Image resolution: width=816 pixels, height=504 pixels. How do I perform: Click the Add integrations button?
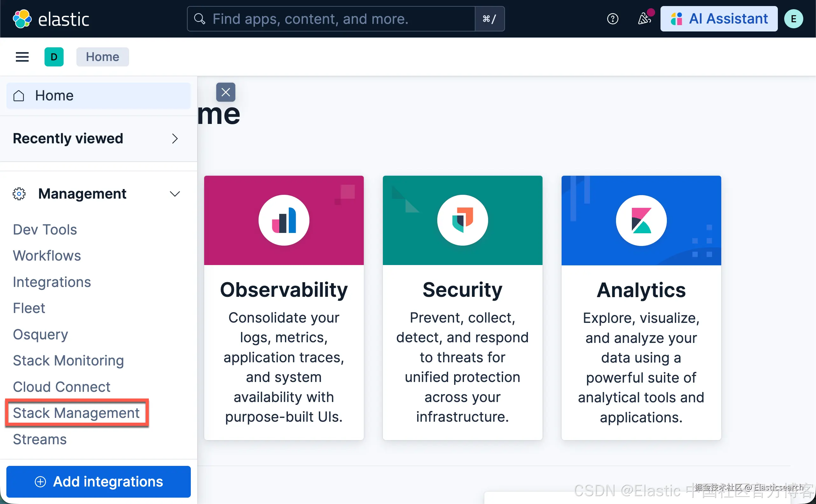click(x=99, y=482)
